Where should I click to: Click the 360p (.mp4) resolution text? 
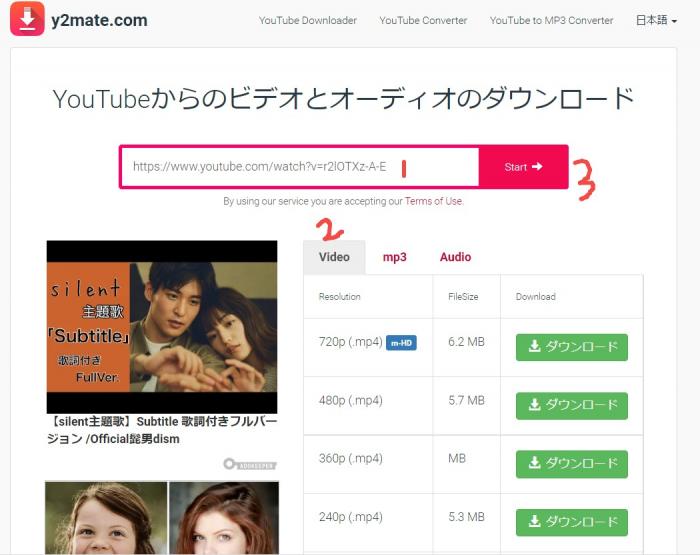[x=350, y=459]
